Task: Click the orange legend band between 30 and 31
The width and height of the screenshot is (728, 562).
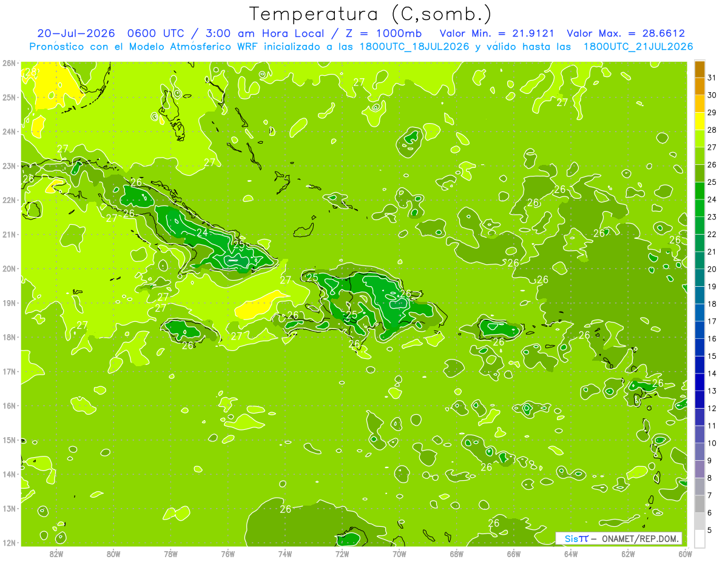Action: click(699, 86)
